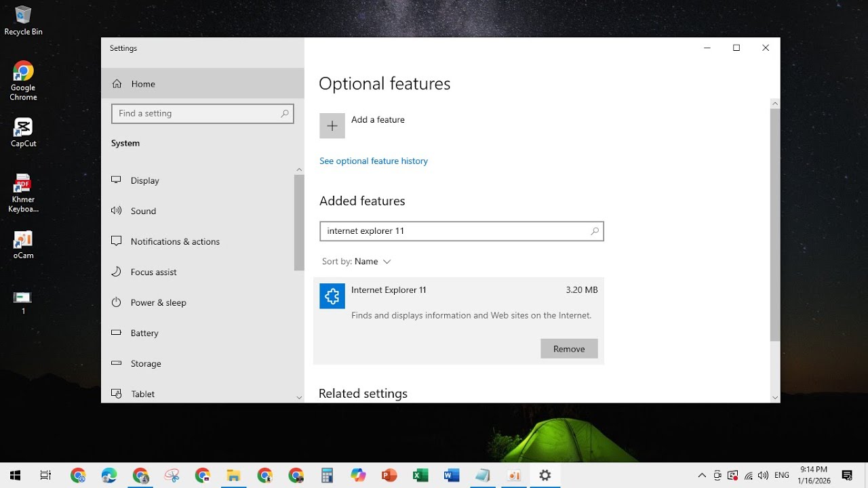Select the Khmer Keyboard PDF desktop icon

point(23,193)
